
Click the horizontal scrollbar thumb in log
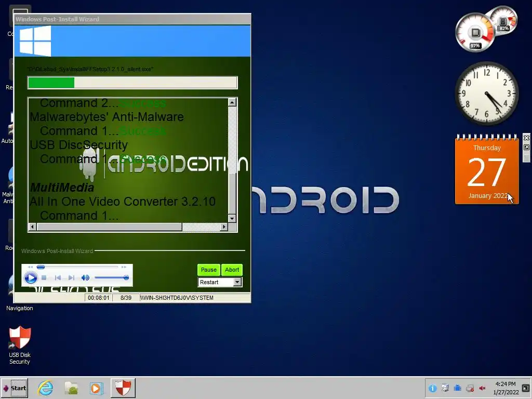pos(110,227)
